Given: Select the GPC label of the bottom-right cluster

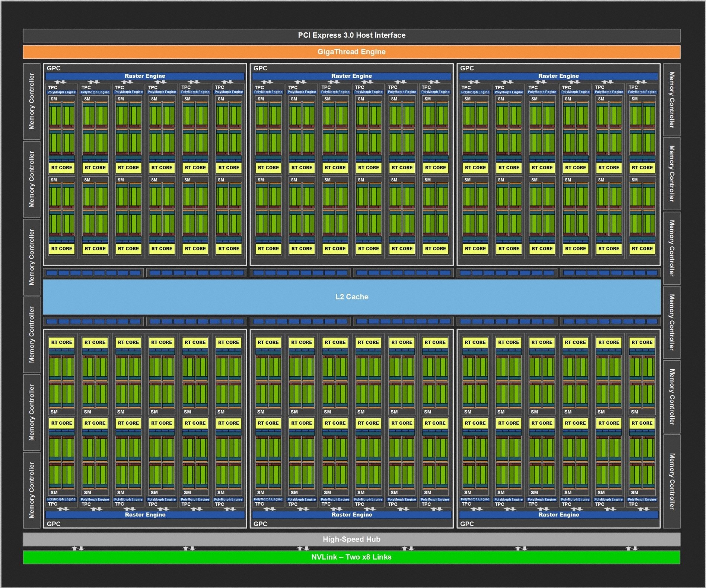Looking at the screenshot, I should 467,524.
